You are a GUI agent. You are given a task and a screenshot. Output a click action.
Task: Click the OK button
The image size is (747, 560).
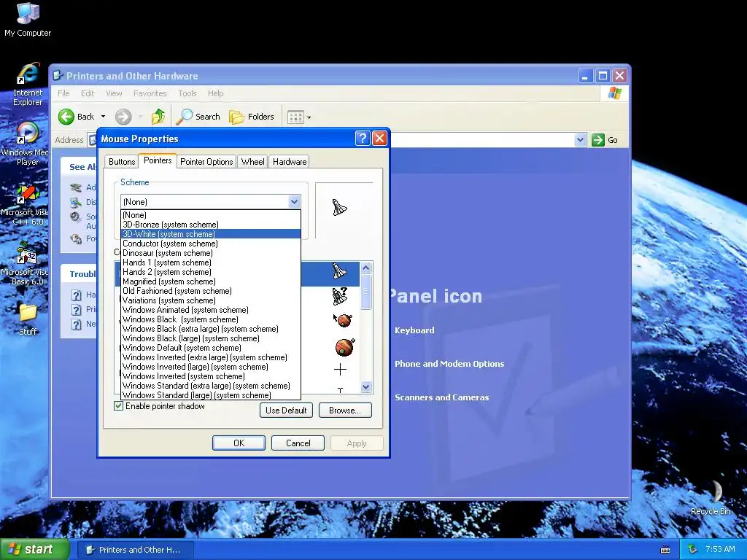pyautogui.click(x=239, y=443)
